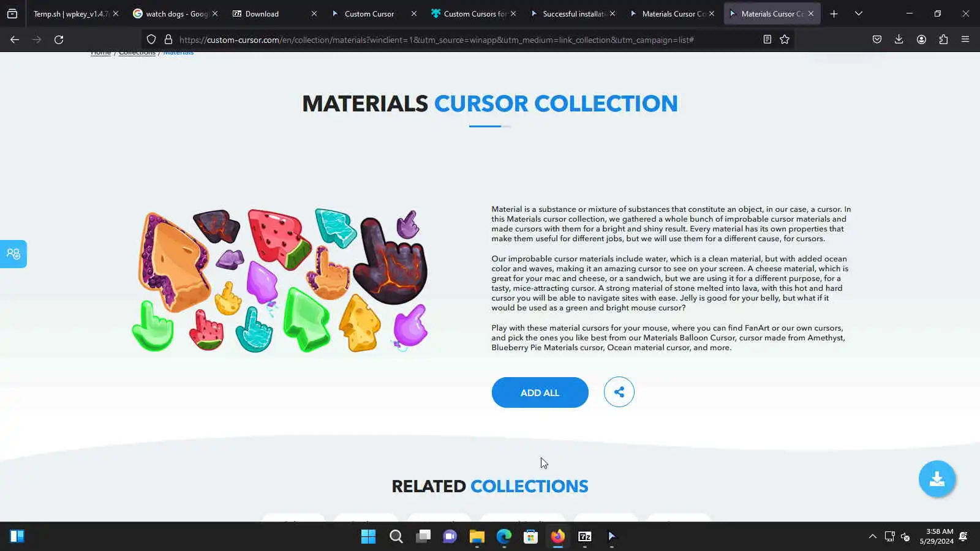The image size is (980, 551).
Task: Switch to the Successful installation tab
Action: coord(573,13)
